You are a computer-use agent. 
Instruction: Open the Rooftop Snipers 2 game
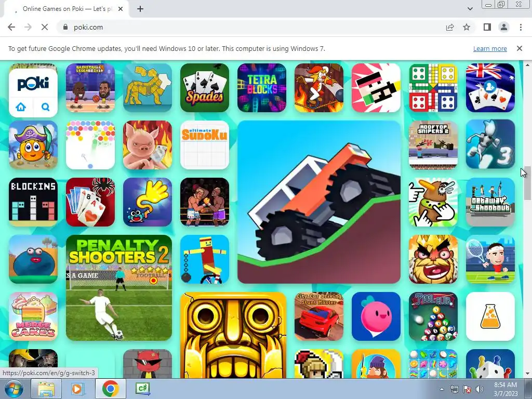[x=433, y=145]
